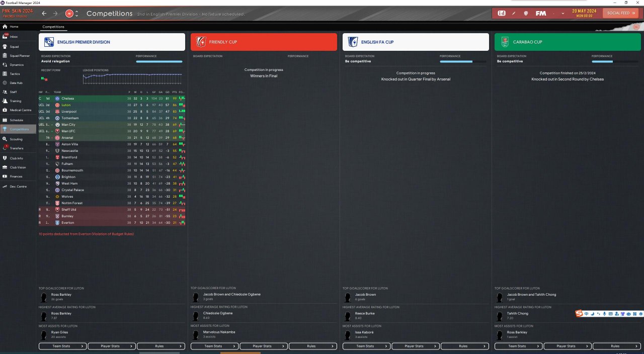This screenshot has height=354, width=644.
Task: Open Premier Division Rules
Action: click(x=161, y=346)
